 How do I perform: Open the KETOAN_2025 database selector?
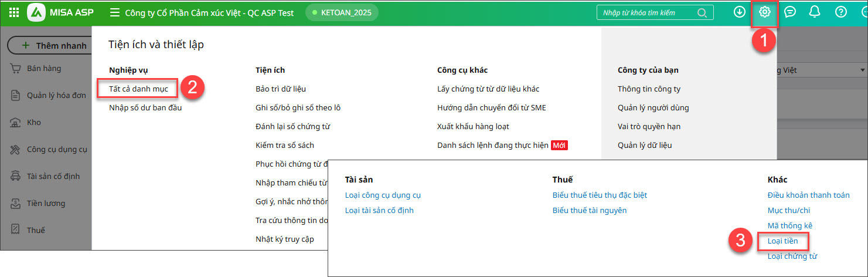342,12
